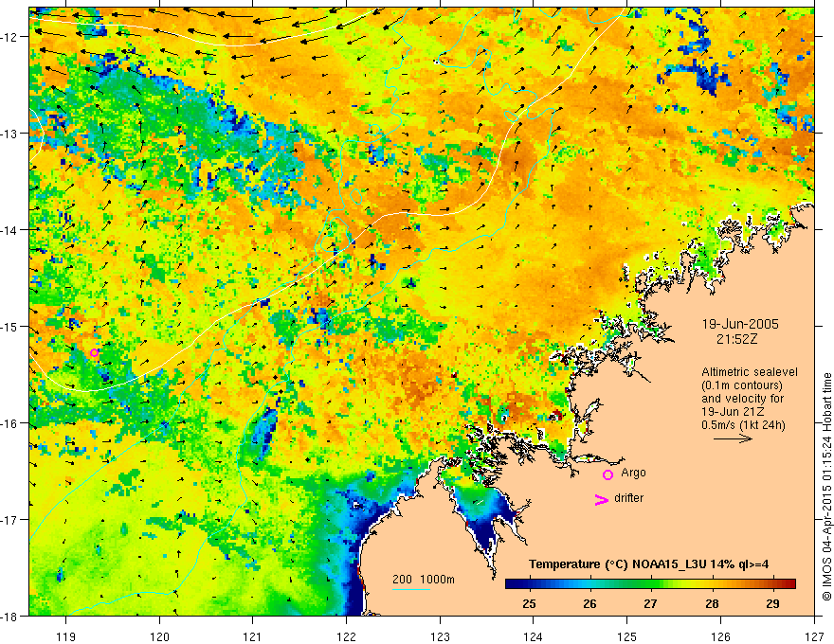The width and height of the screenshot is (834, 644).
Task: Click the '19-Jun 21Z' caption line
Action: coord(734,411)
